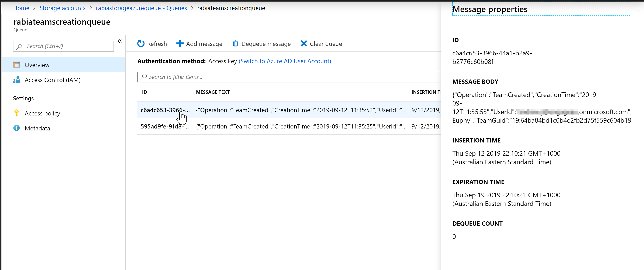The width and height of the screenshot is (644, 270).
Task: Switch to Azure AD User Account
Action: pyautogui.click(x=285, y=61)
